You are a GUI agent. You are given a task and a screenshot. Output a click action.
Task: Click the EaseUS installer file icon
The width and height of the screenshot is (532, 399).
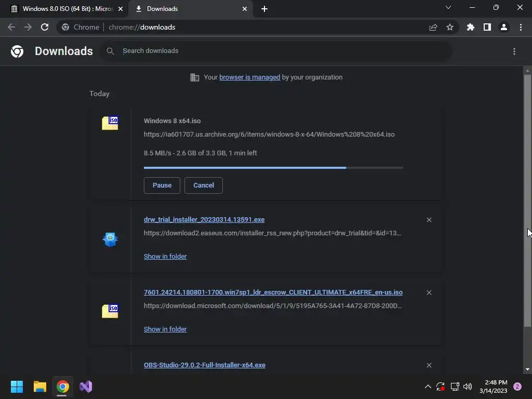[x=110, y=240]
